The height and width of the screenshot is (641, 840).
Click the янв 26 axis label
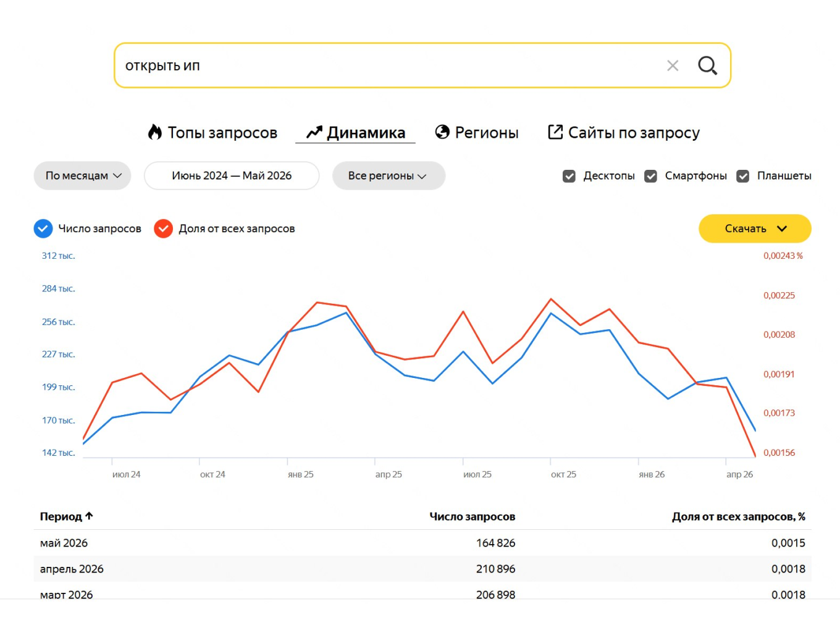pos(652,474)
